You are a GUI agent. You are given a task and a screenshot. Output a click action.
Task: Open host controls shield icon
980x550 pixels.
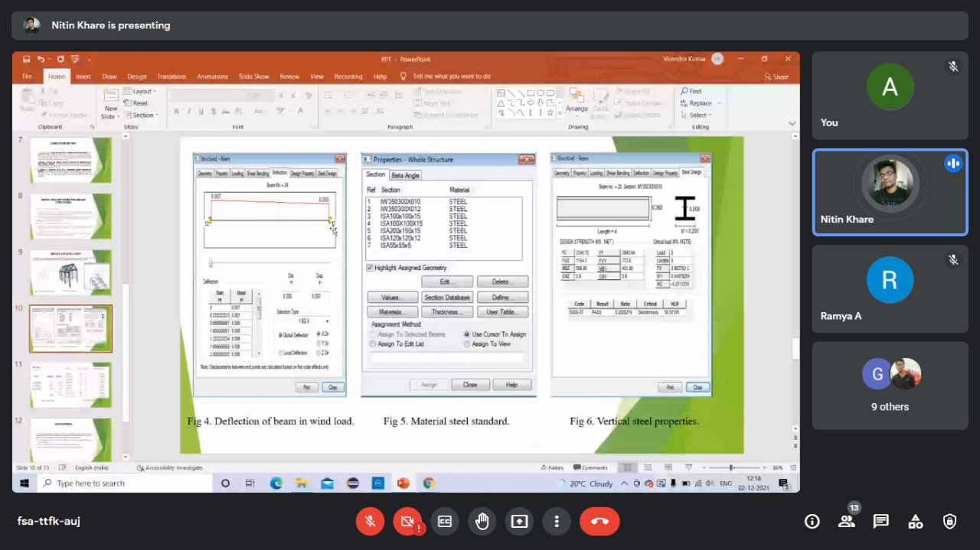pyautogui.click(x=950, y=522)
